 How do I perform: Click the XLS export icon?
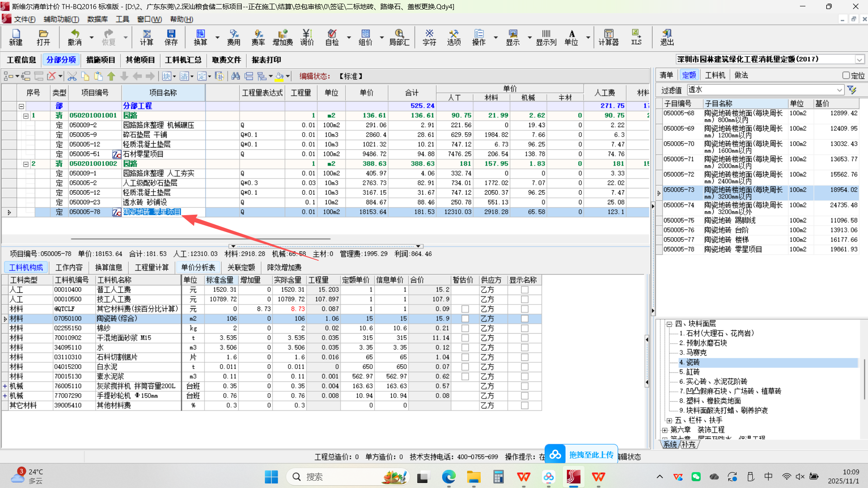click(x=636, y=37)
